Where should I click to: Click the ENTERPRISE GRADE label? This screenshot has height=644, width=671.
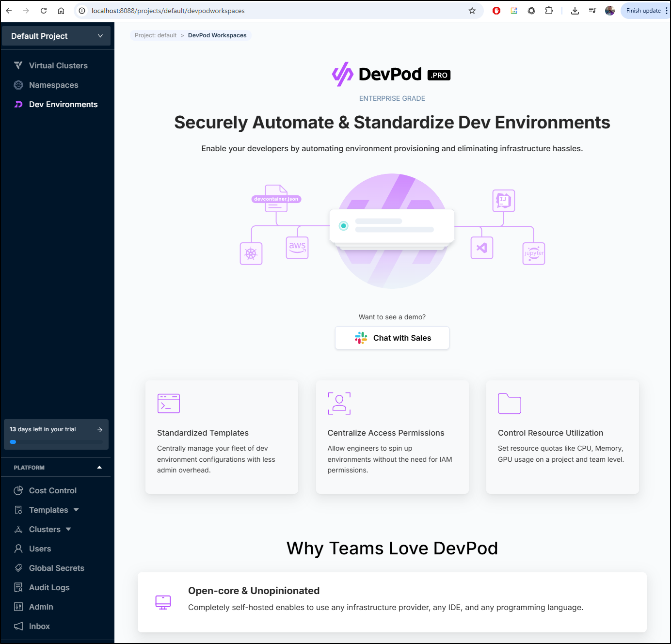(x=392, y=98)
